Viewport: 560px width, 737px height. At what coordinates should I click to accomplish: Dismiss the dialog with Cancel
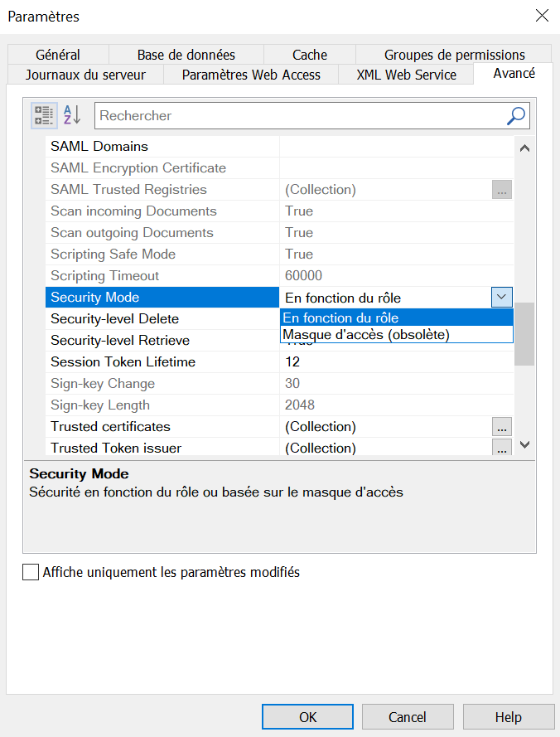click(408, 716)
